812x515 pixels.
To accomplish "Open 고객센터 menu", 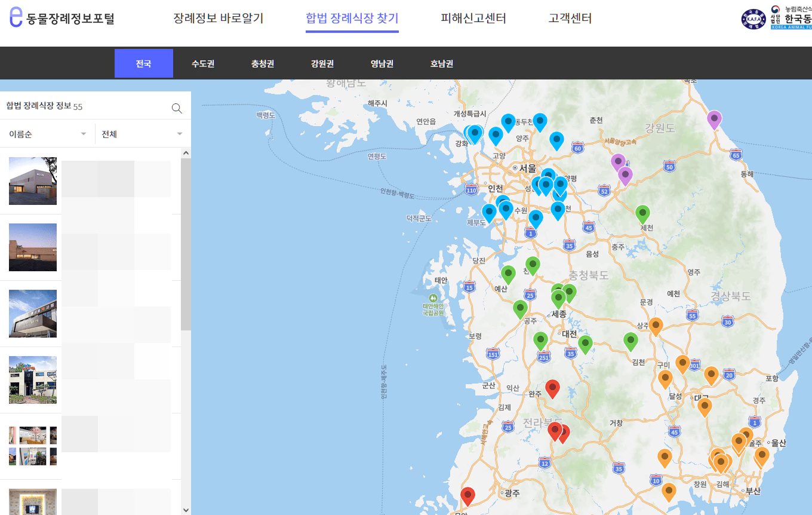I will click(x=570, y=19).
